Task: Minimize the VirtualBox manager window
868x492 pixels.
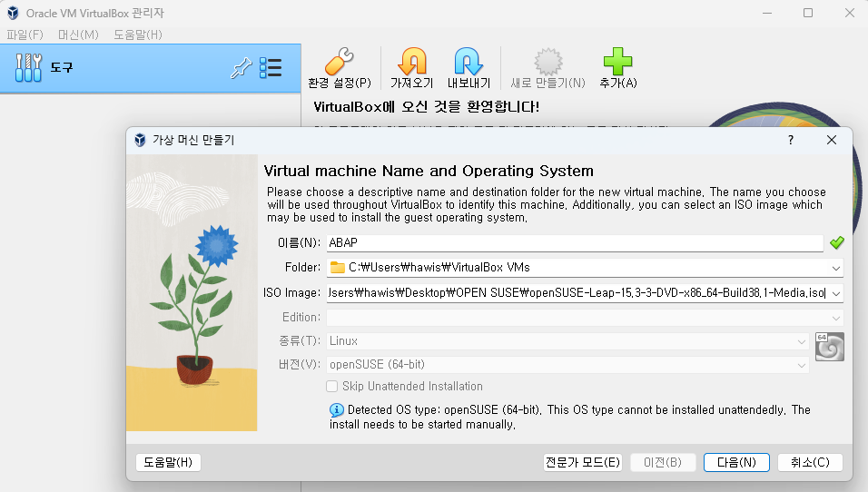Action: [x=767, y=13]
